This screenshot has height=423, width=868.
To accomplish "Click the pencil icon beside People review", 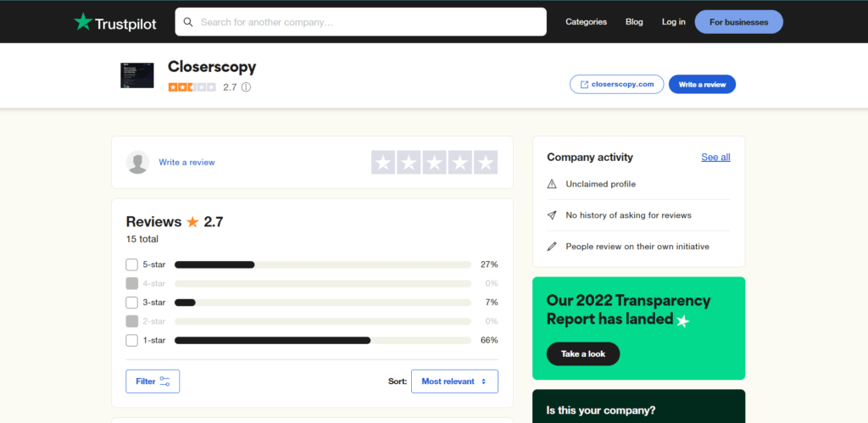I will pos(551,247).
